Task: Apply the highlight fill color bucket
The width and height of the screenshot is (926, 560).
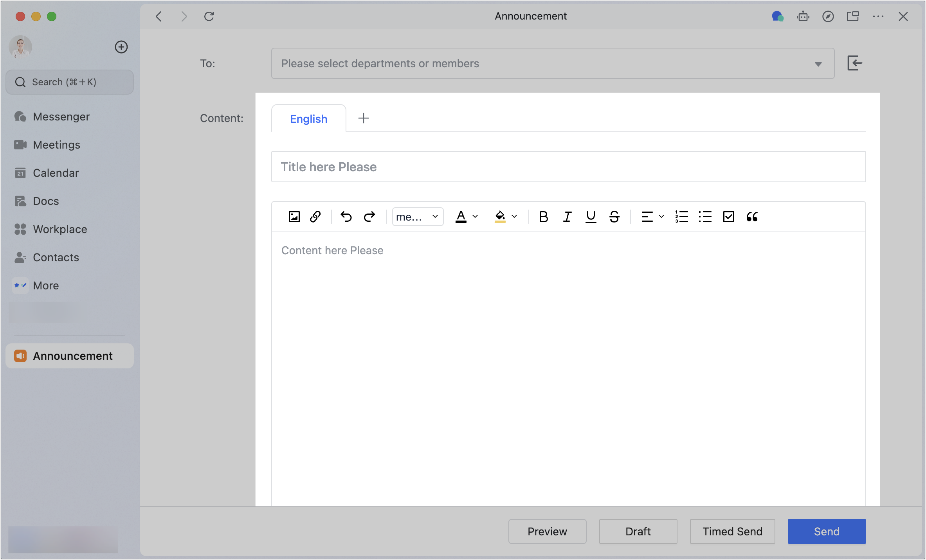Action: tap(500, 217)
